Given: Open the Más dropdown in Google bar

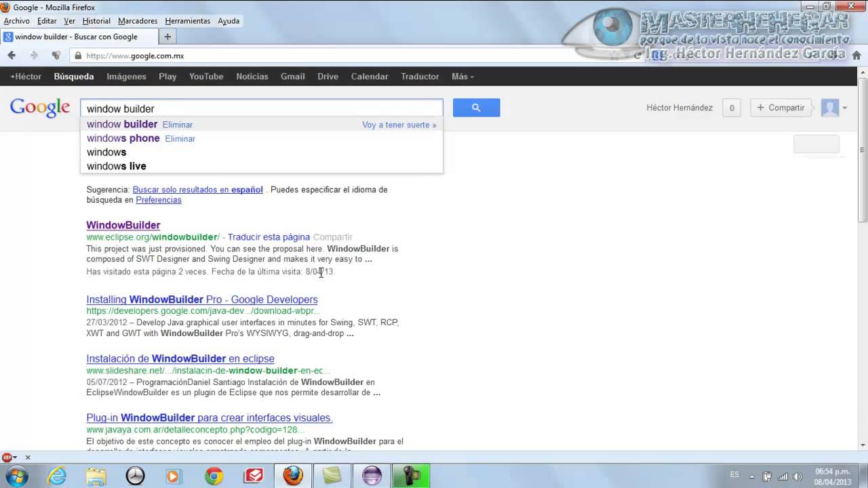Looking at the screenshot, I should point(462,77).
